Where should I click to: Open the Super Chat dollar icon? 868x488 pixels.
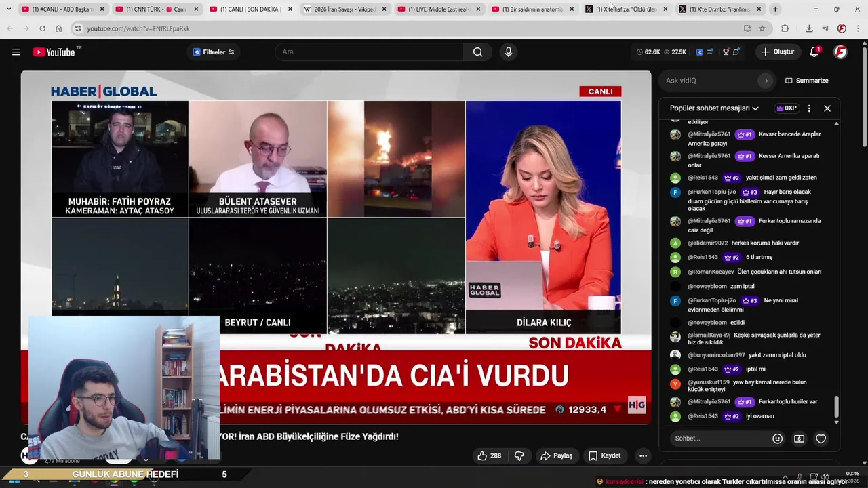click(800, 439)
